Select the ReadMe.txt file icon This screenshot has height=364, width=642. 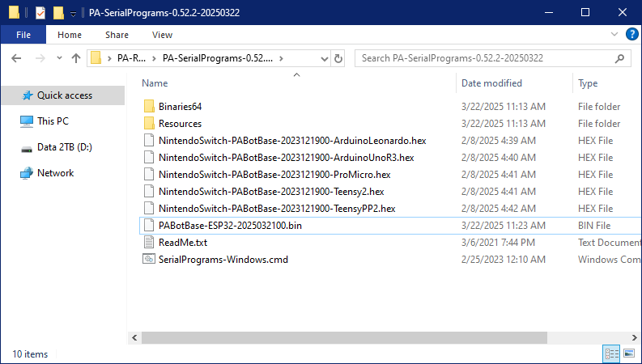click(x=148, y=243)
